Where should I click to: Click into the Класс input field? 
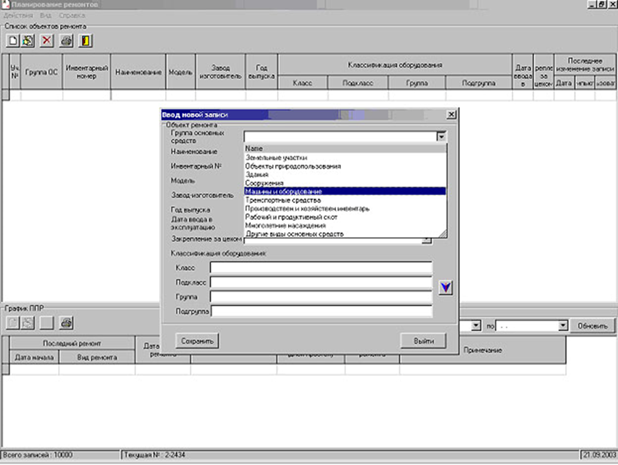coord(321,268)
